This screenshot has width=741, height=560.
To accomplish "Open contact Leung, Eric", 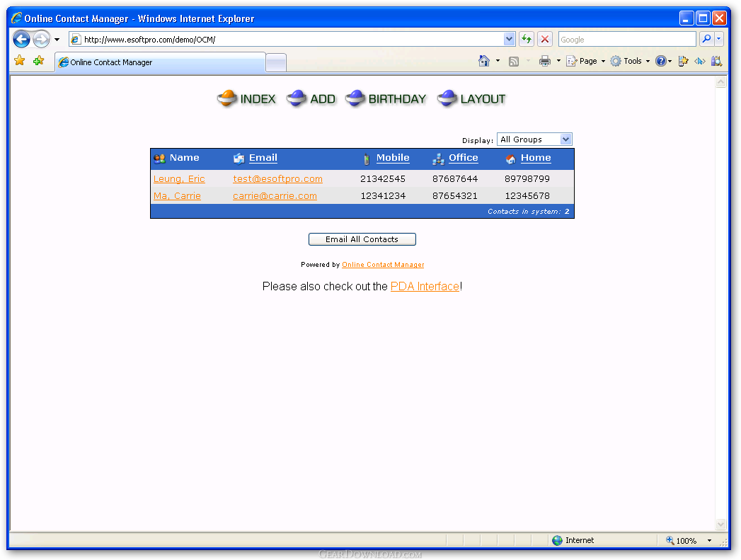I will point(179,179).
